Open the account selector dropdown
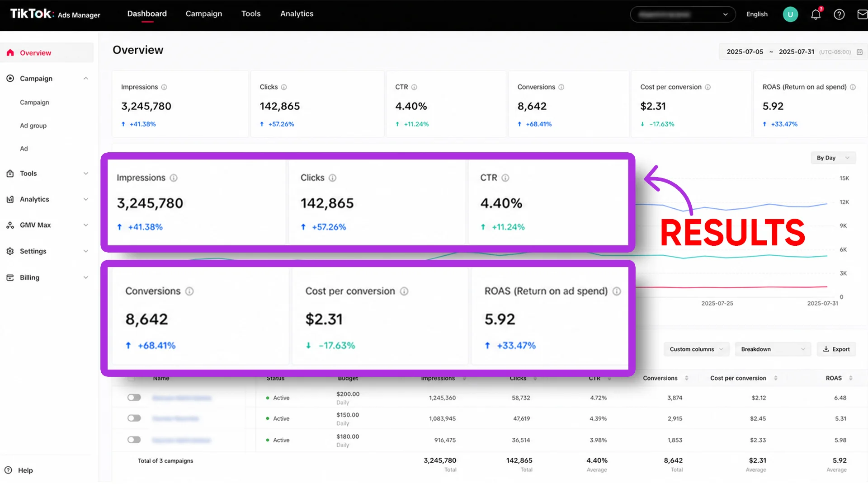The image size is (868, 488). (683, 14)
